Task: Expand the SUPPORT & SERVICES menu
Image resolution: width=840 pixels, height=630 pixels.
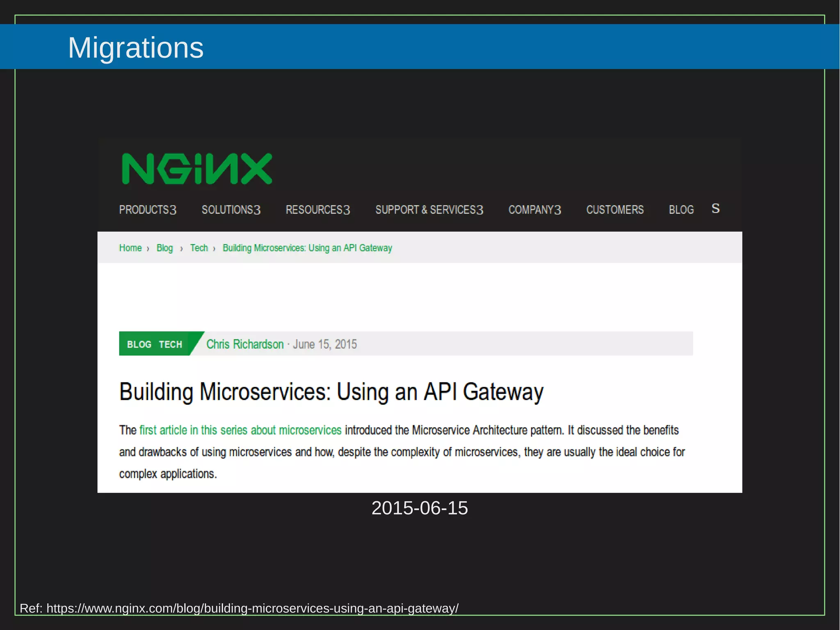Action: pos(429,210)
